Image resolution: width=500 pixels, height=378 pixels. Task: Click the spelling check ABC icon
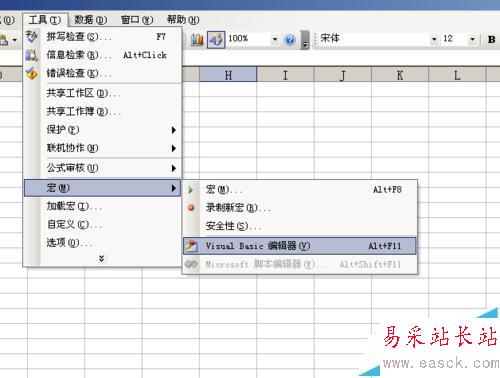32,36
